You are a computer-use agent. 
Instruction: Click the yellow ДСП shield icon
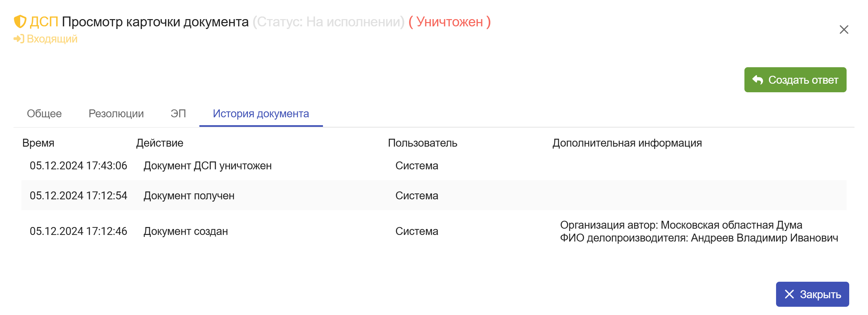[20, 21]
